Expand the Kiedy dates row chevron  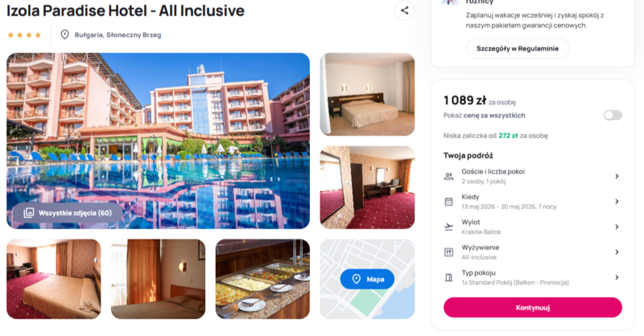pyautogui.click(x=617, y=202)
